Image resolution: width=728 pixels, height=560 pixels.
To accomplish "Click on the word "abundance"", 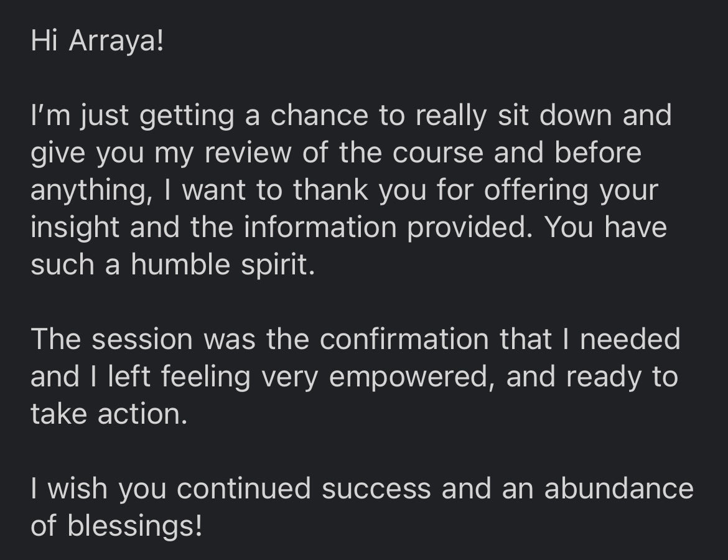I will pyautogui.click(x=618, y=489).
